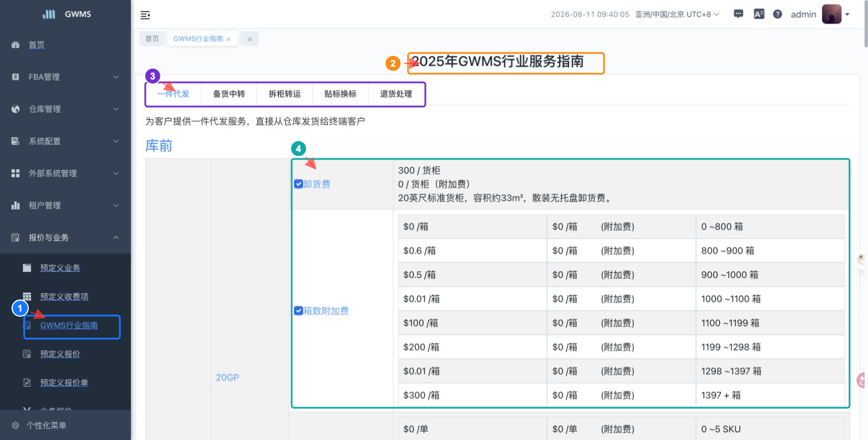Click the 0 ~5 SKU range cell
868x440 pixels.
click(x=770, y=428)
